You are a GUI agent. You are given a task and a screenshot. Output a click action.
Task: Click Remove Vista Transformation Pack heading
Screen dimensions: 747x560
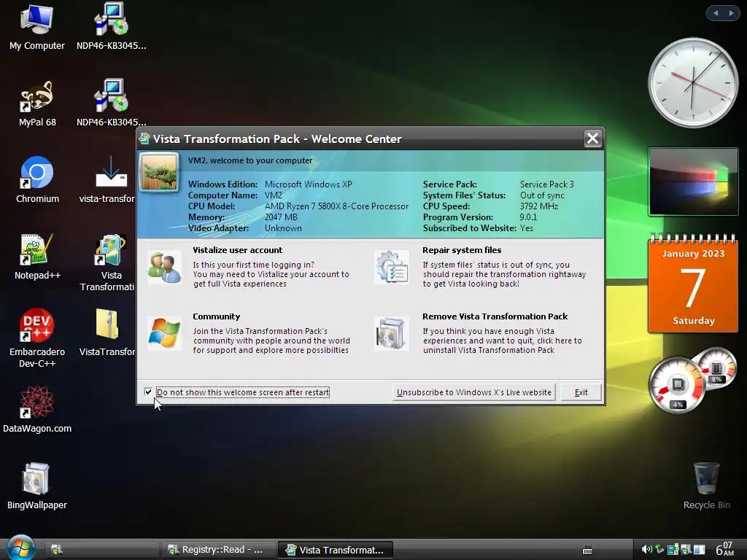pos(495,316)
